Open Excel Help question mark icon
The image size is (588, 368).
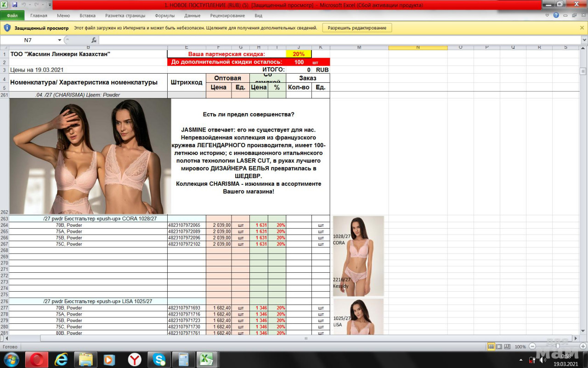pyautogui.click(x=556, y=15)
